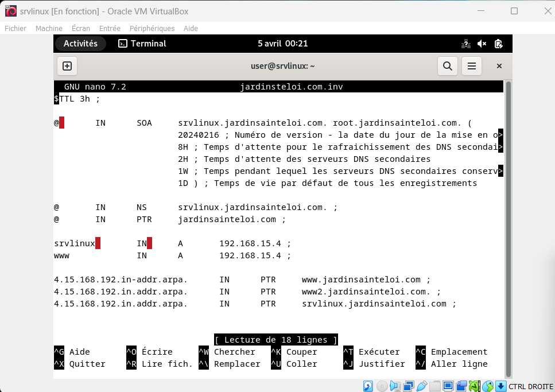Open the date and time calendar
The width and height of the screenshot is (555, 392).
pyautogui.click(x=283, y=44)
